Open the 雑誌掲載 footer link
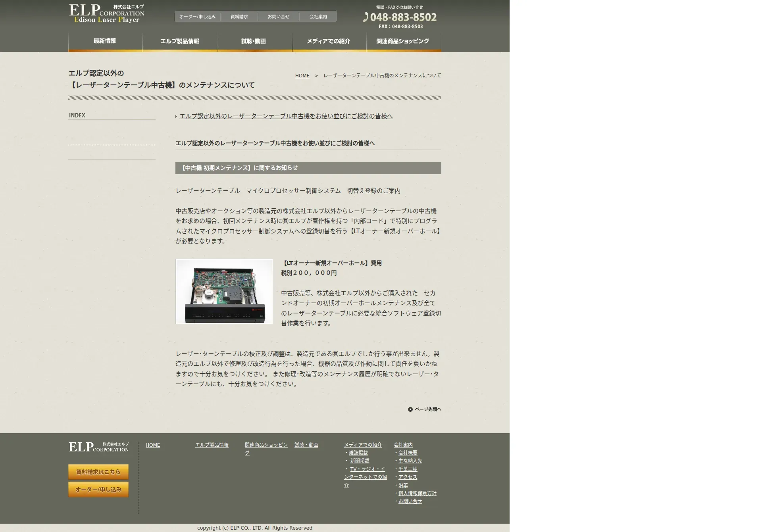Viewport: 762px width, 532px height. [358, 453]
